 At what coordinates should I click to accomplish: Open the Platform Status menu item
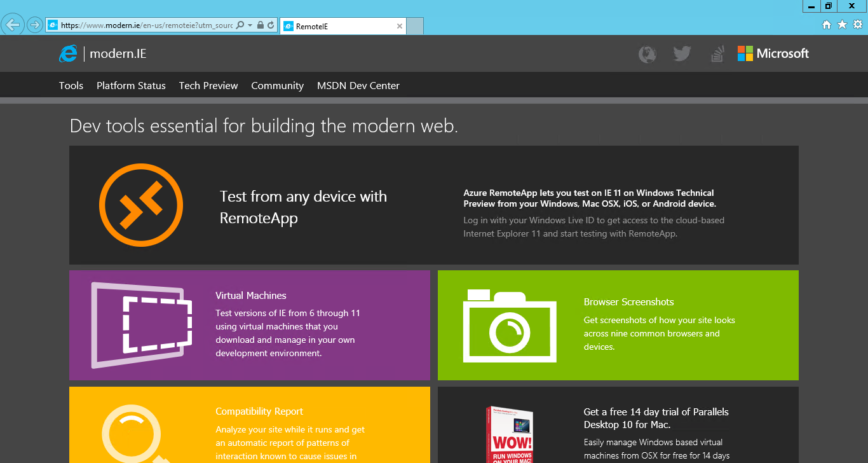(131, 85)
